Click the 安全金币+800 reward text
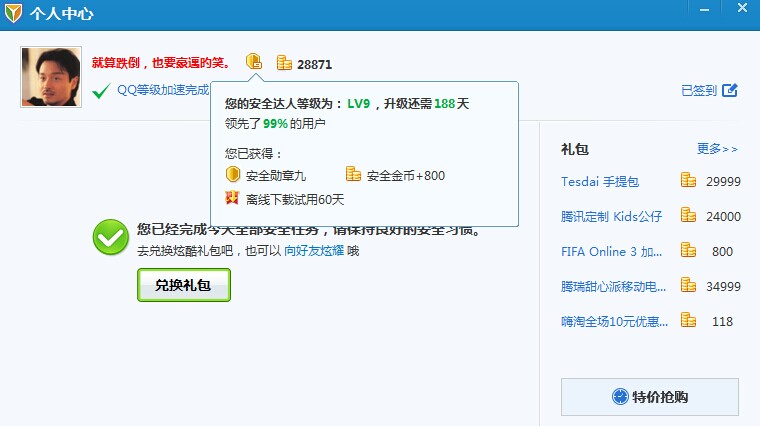760x426 pixels. click(406, 176)
